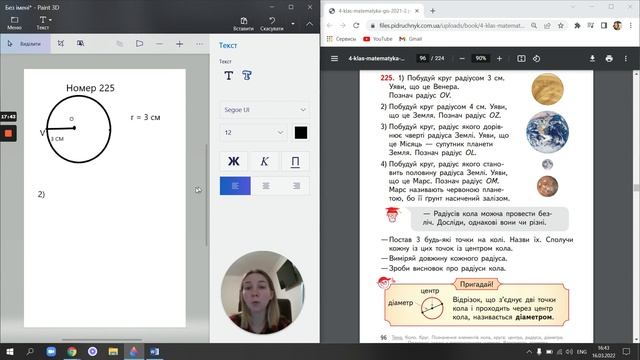Click the Chrome address bar URL
This screenshot has width=640, height=360.
(452, 25)
